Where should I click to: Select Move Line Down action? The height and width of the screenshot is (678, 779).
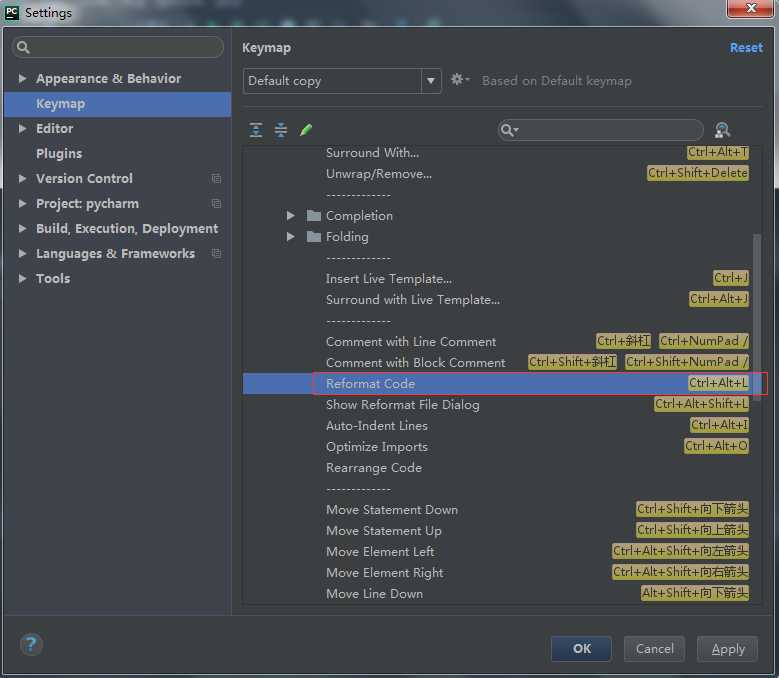(x=374, y=594)
